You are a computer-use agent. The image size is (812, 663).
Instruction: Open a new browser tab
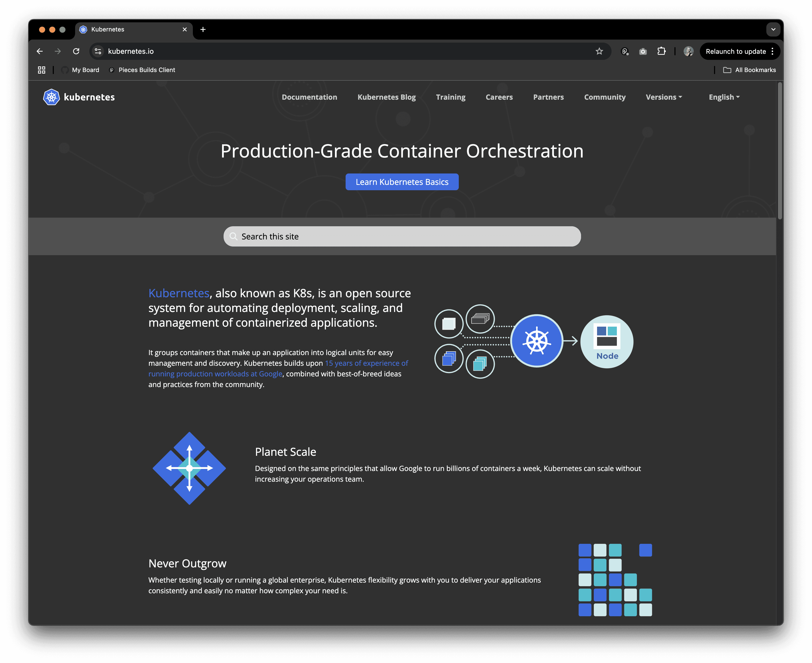coord(203,29)
